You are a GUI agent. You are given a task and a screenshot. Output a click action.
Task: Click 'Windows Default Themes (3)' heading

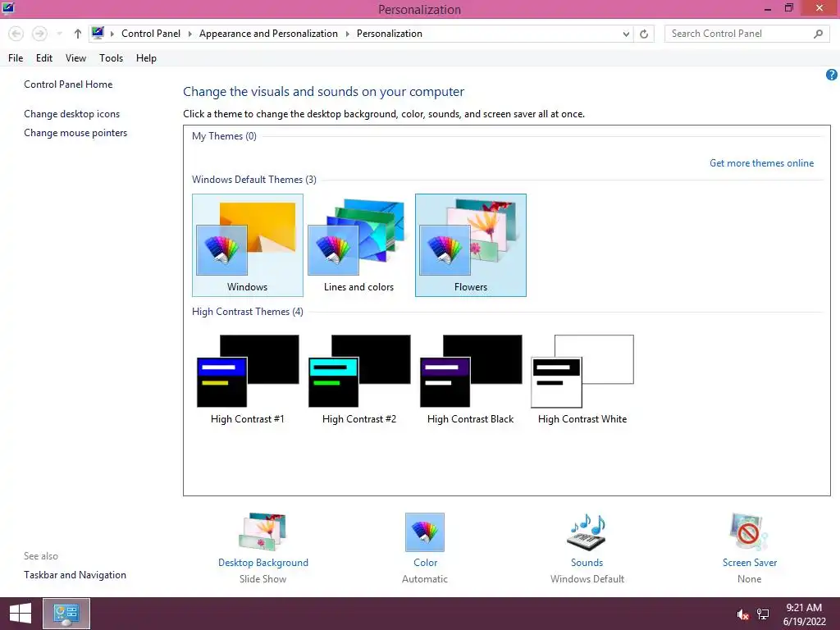(254, 180)
